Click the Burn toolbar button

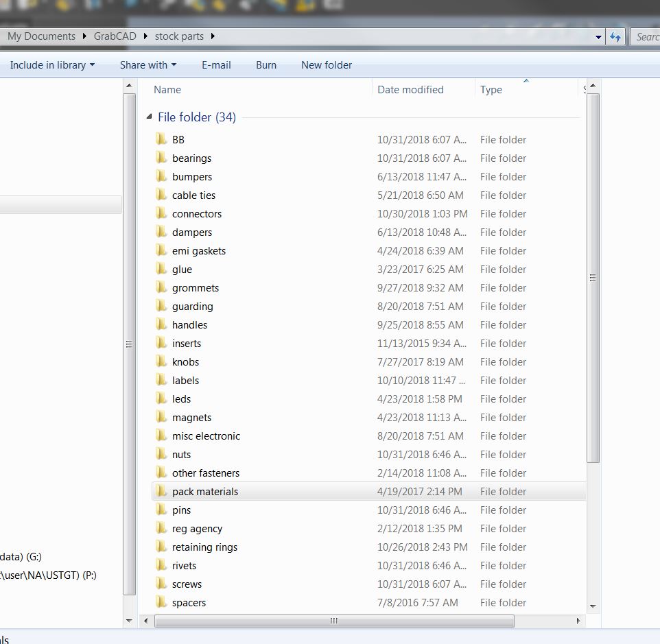pos(266,64)
